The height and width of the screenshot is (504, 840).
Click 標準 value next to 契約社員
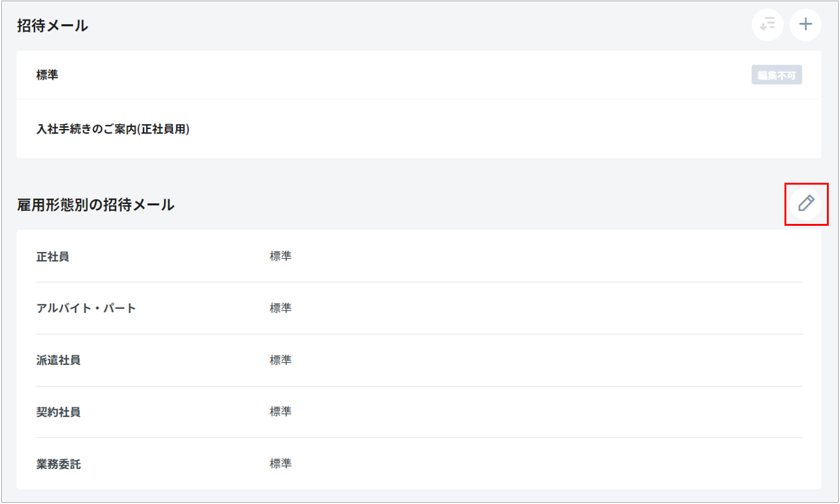[280, 412]
